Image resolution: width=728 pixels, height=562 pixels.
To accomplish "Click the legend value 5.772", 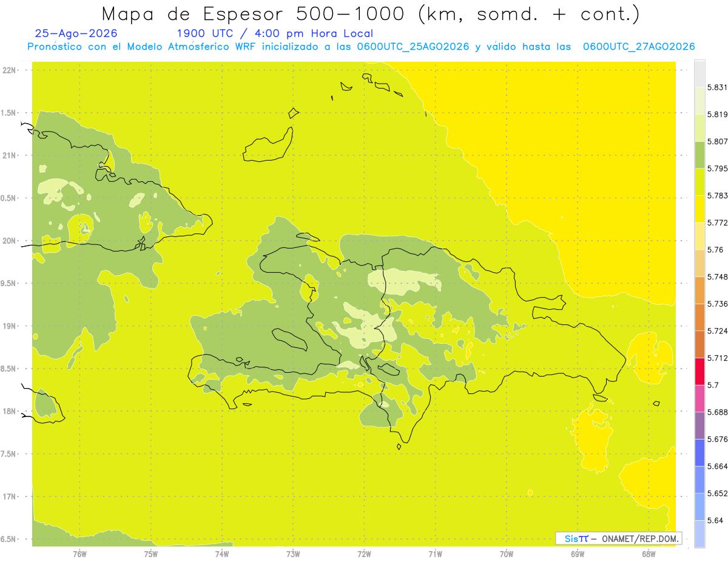I will 717,222.
